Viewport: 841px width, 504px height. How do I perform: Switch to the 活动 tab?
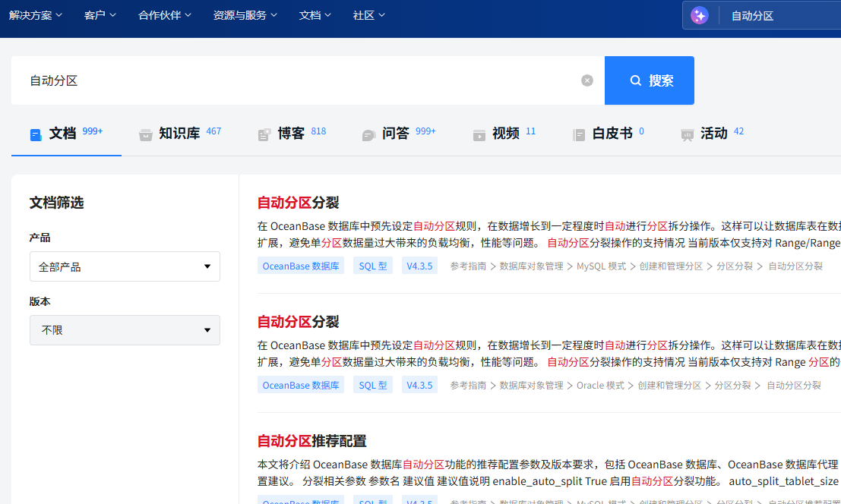[x=712, y=134]
